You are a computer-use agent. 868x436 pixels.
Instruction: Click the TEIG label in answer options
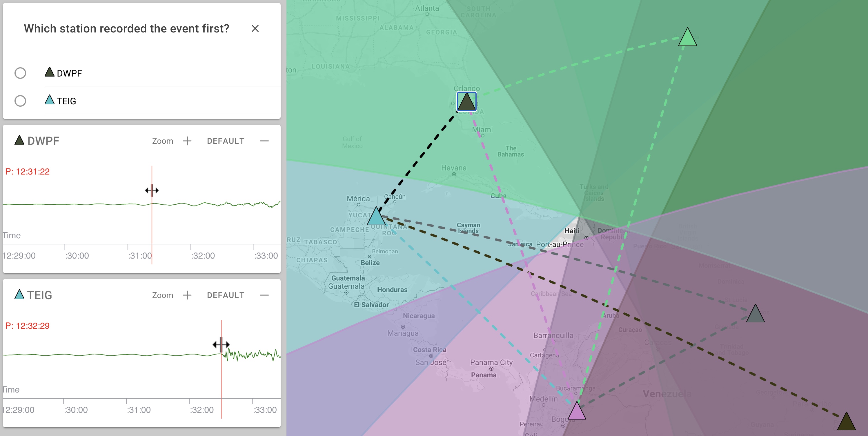[66, 101]
